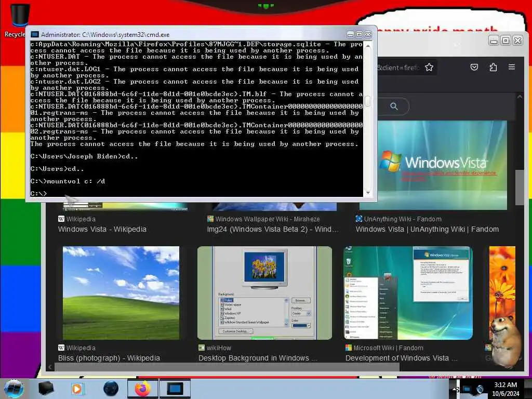Viewport: 532px width, 399px height.
Task: Select the Vista start menu screenshot thumbnail
Action: [408, 293]
